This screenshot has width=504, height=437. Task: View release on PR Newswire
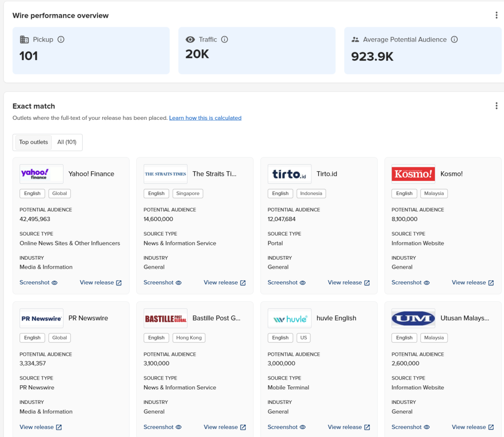tap(41, 427)
